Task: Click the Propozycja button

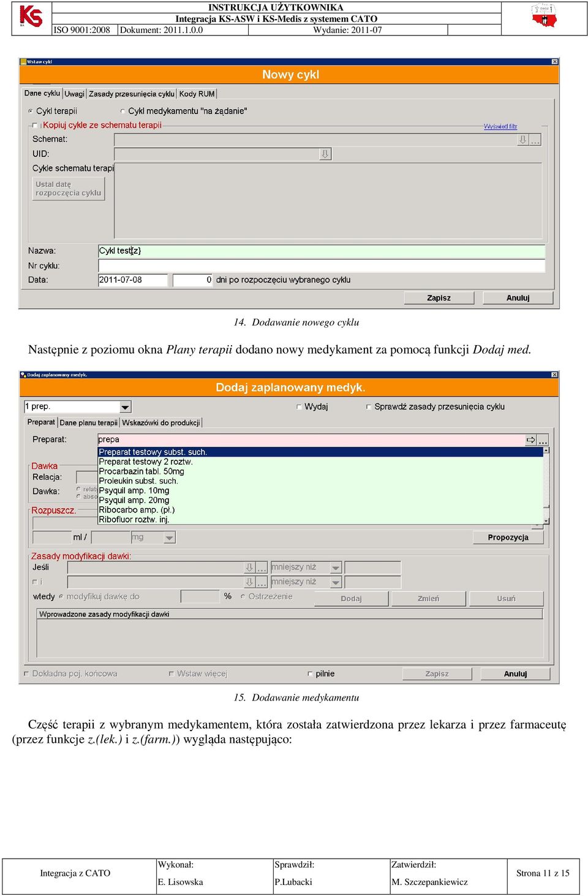Action: pos(508,537)
